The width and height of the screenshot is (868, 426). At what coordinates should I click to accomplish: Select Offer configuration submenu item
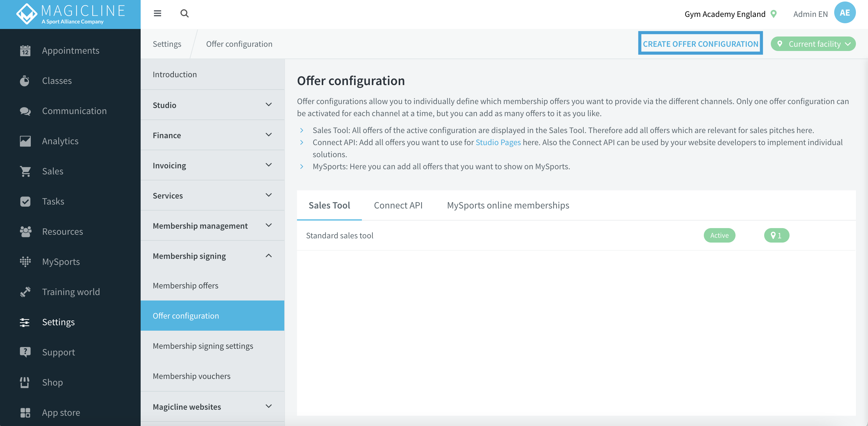(212, 316)
